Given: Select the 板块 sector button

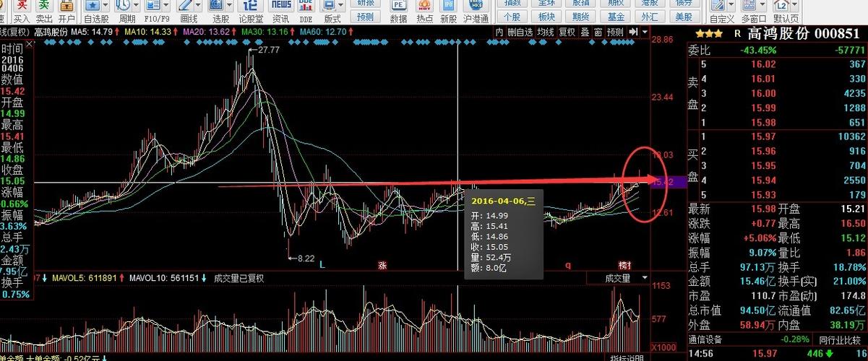Looking at the screenshot, I should click(546, 17).
